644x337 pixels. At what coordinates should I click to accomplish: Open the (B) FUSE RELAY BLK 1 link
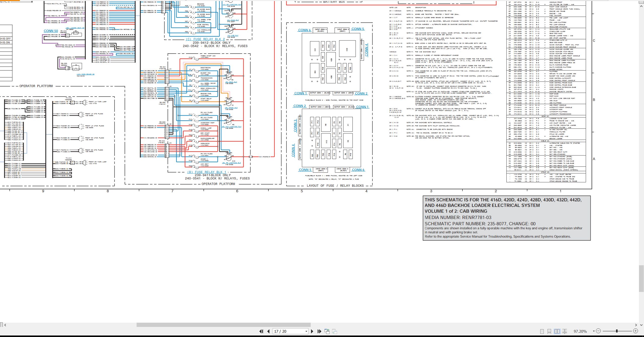[x=207, y=172]
